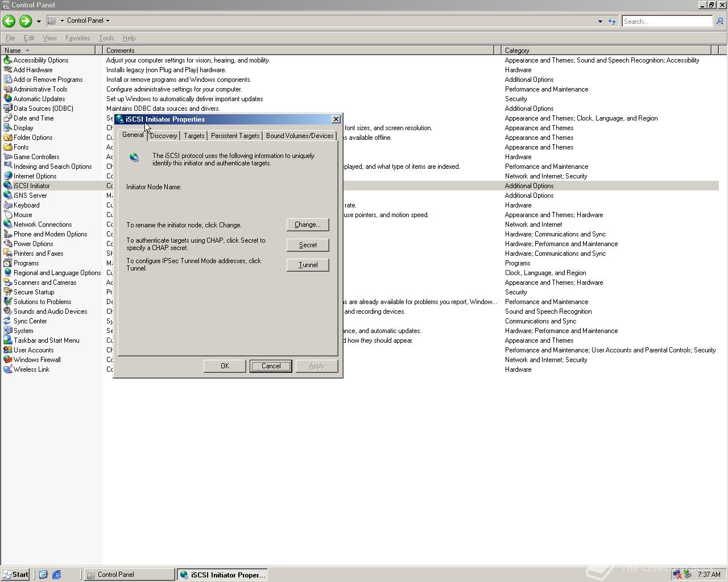Click the green Back navigation button
The image size is (728, 582).
pos(9,21)
